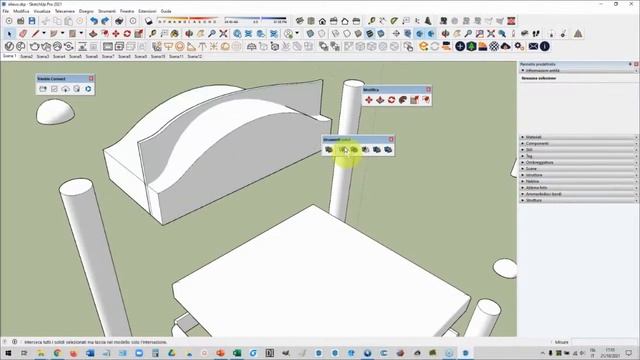640x360 pixels.
Task: Click Move icon in Modifica floating toolbar
Action: pos(369,100)
